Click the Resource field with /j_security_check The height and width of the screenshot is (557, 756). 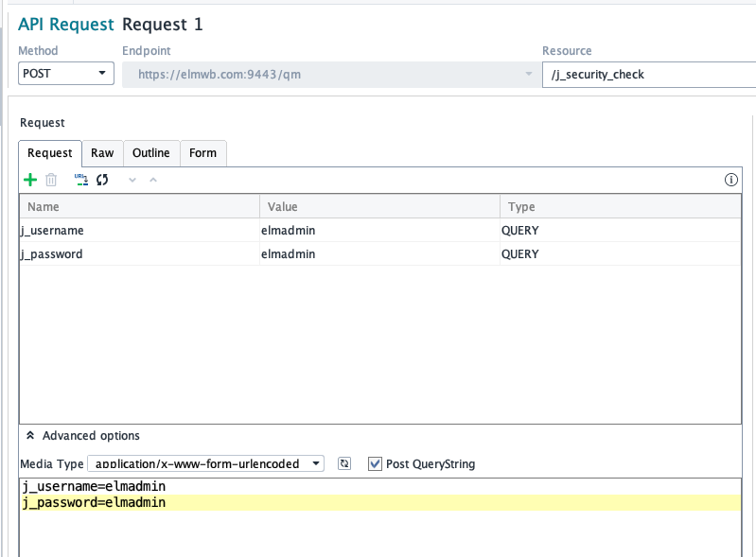pyautogui.click(x=648, y=74)
